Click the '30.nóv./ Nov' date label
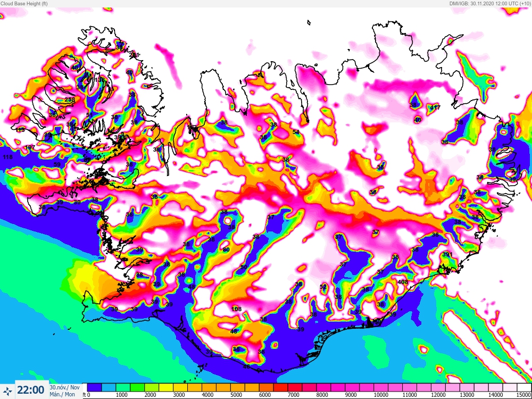This screenshot has width=532, height=399. (x=65, y=387)
